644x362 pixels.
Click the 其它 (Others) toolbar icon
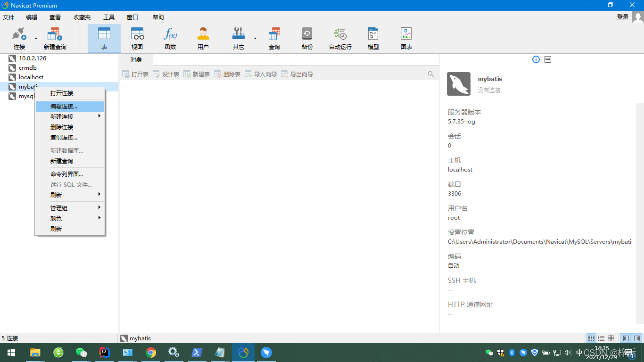[x=239, y=39]
